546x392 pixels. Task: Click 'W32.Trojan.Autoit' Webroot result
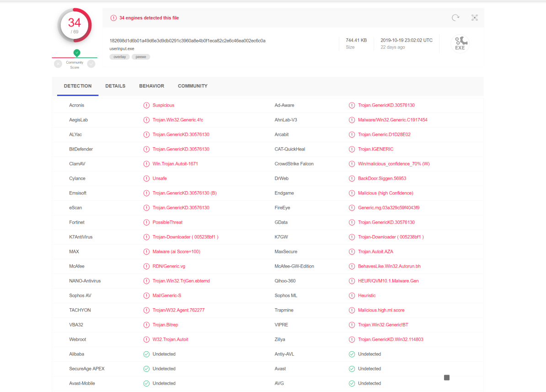170,339
